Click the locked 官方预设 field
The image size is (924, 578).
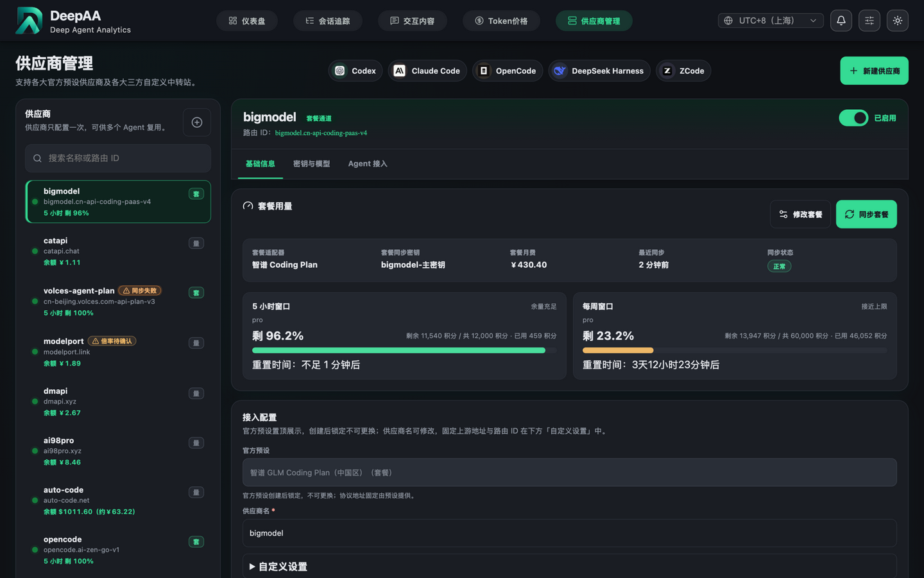click(570, 473)
